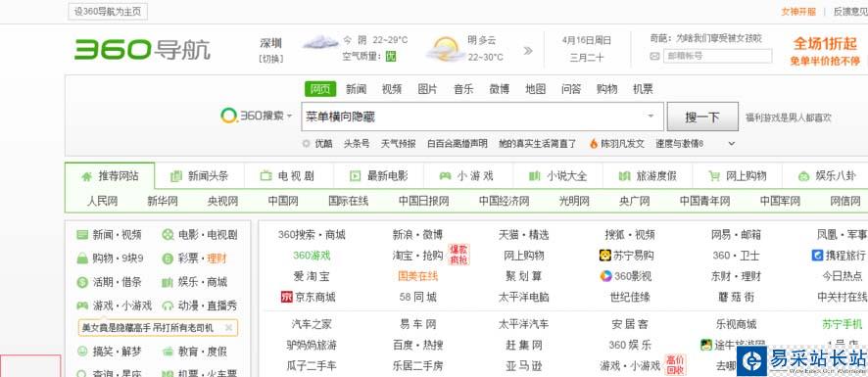This screenshot has height=377, width=868.
Task: Click the 空气质量 优 badge
Action: click(391, 56)
